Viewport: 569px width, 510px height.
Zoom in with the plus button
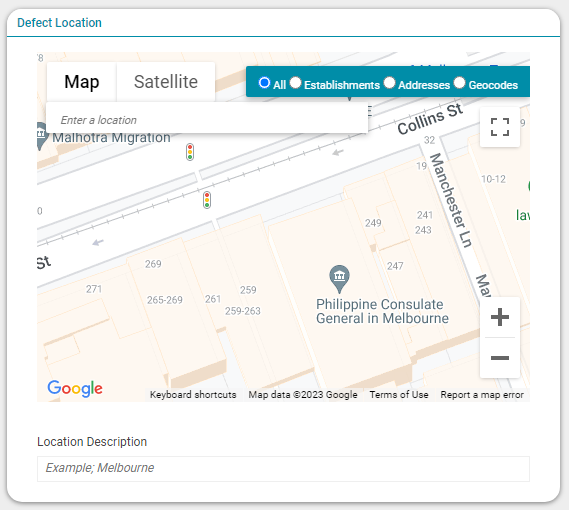point(500,317)
